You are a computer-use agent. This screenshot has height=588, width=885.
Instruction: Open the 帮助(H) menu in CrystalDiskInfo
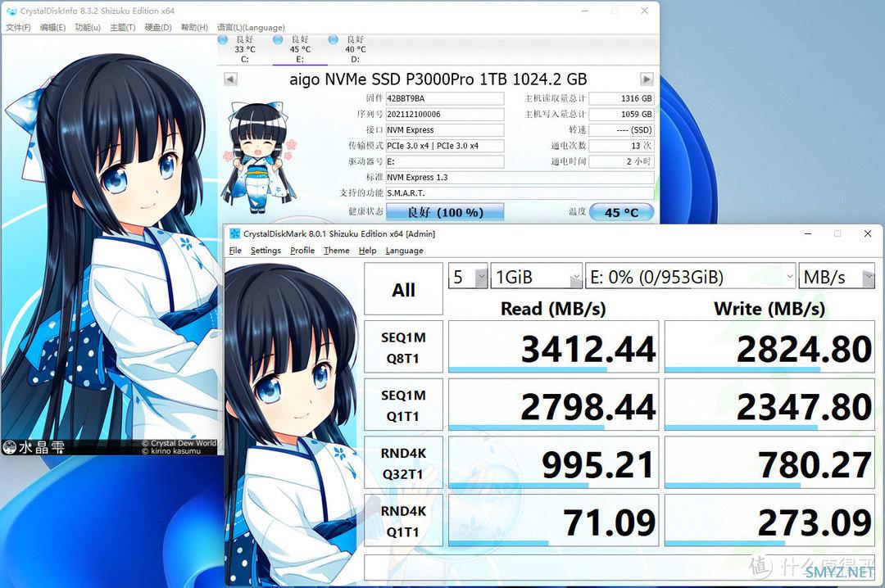pyautogui.click(x=194, y=27)
